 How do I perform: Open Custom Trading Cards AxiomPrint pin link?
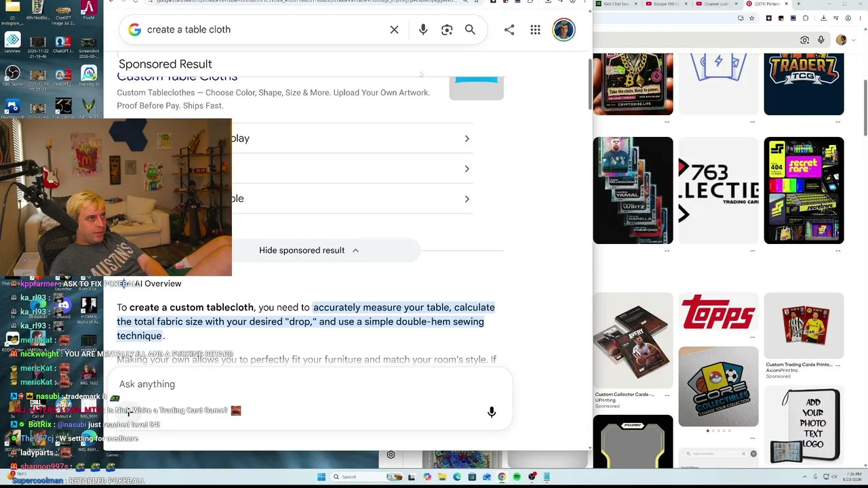click(x=799, y=365)
